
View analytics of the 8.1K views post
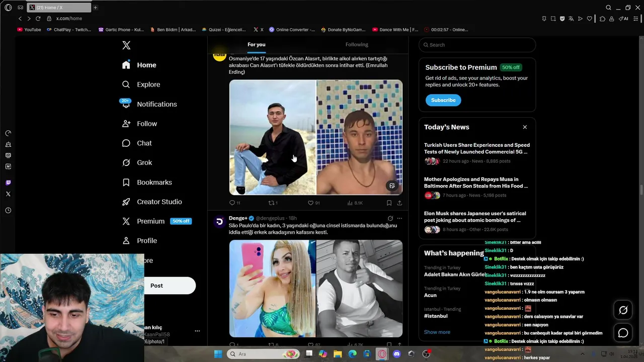[x=355, y=203]
